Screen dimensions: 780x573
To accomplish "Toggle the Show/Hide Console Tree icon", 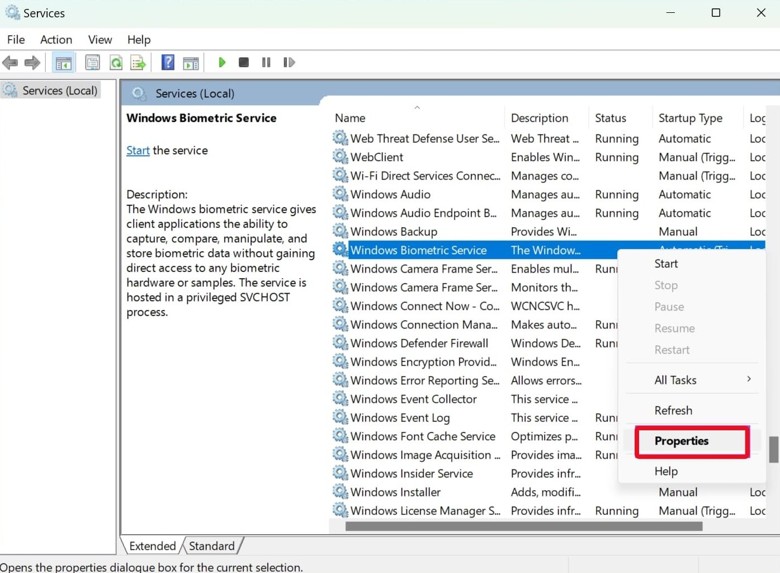I will point(64,63).
